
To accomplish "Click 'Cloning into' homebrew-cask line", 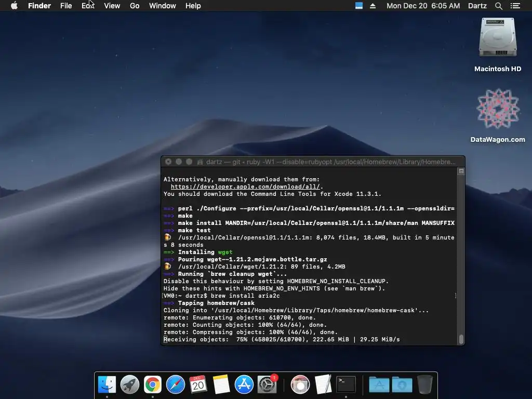I will pyautogui.click(x=296, y=311).
